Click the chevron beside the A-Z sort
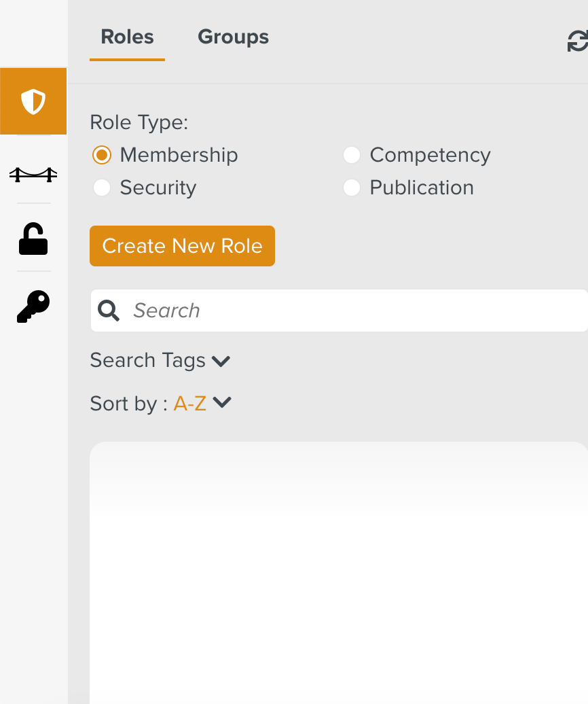Viewport: 588px width, 704px height. point(221,403)
